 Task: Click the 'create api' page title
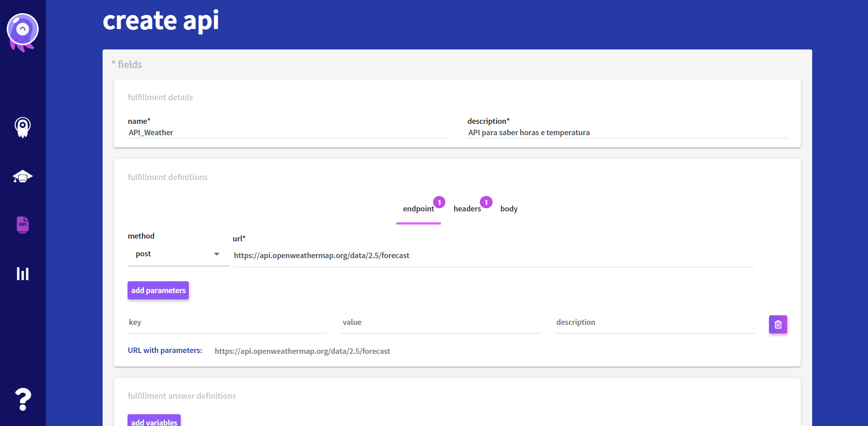(x=161, y=21)
